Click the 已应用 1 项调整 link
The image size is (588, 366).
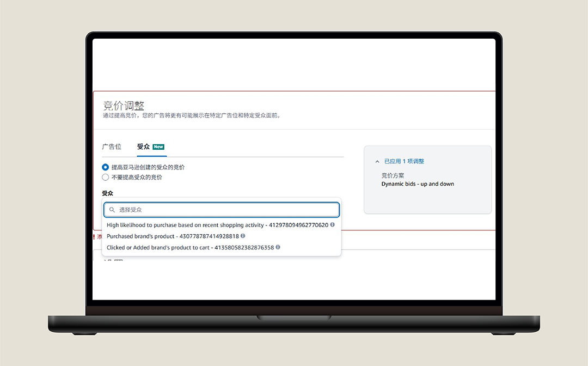403,161
